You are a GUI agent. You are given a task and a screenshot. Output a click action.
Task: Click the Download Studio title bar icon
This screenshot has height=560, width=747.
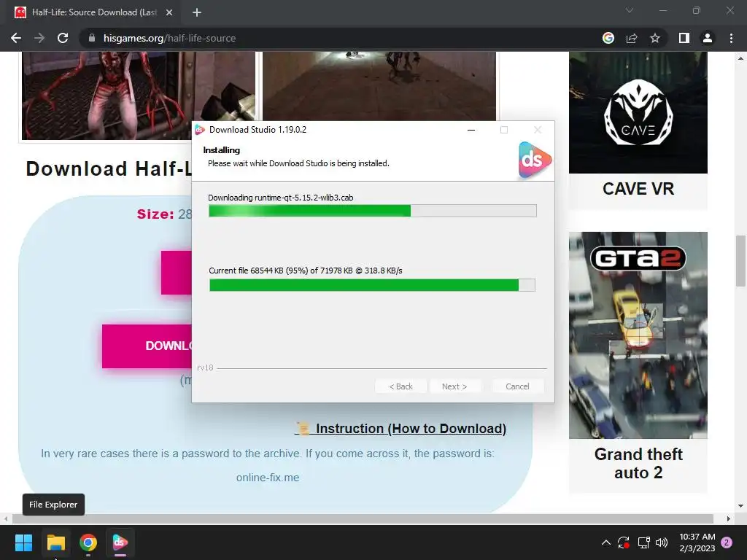pos(200,130)
